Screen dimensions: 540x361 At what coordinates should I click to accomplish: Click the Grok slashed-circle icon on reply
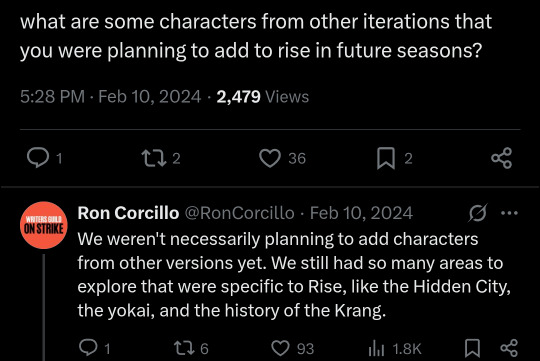(478, 213)
